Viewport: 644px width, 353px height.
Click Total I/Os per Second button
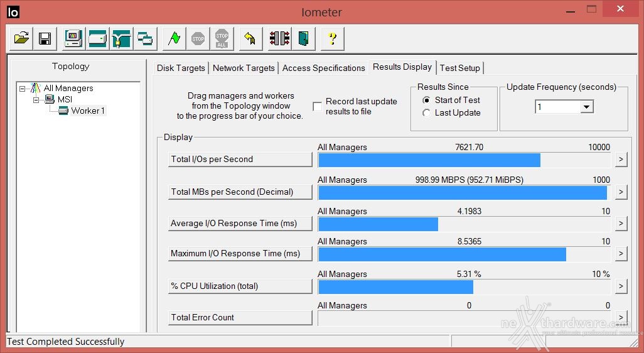click(x=240, y=160)
